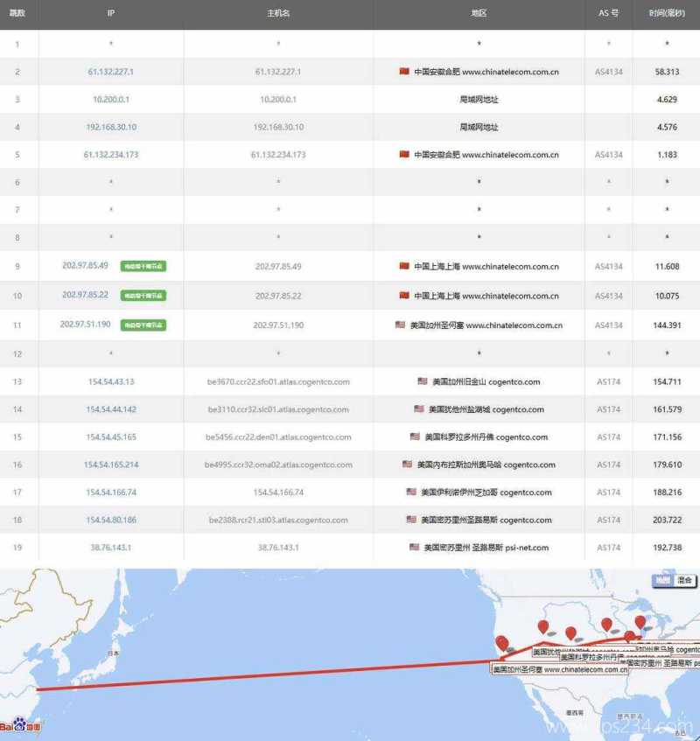Click the red map marker near the California coast
Image resolution: width=700 pixels, height=741 pixels.
tap(502, 642)
